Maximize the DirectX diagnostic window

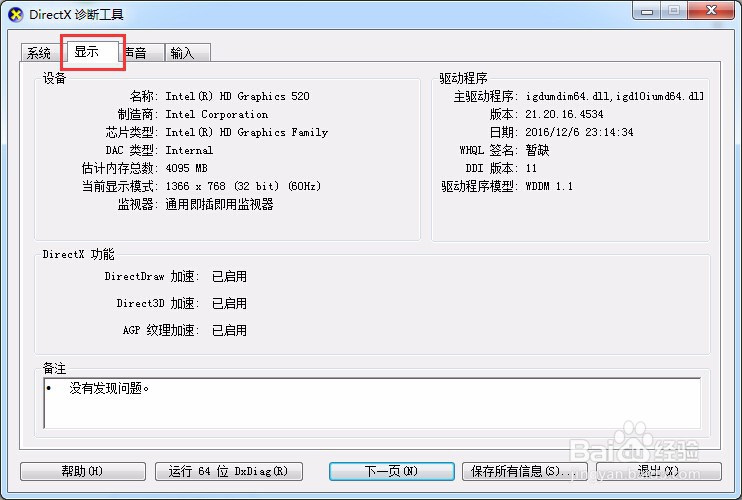click(x=674, y=11)
